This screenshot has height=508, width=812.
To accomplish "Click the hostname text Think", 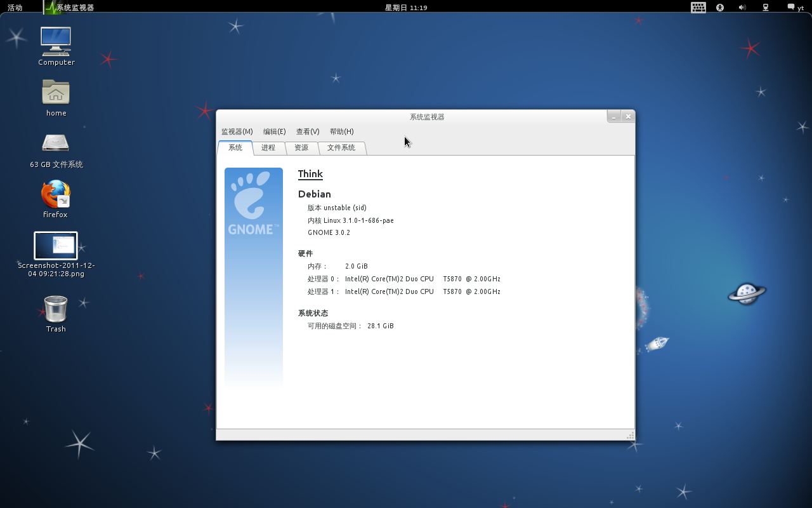I will pos(310,174).
